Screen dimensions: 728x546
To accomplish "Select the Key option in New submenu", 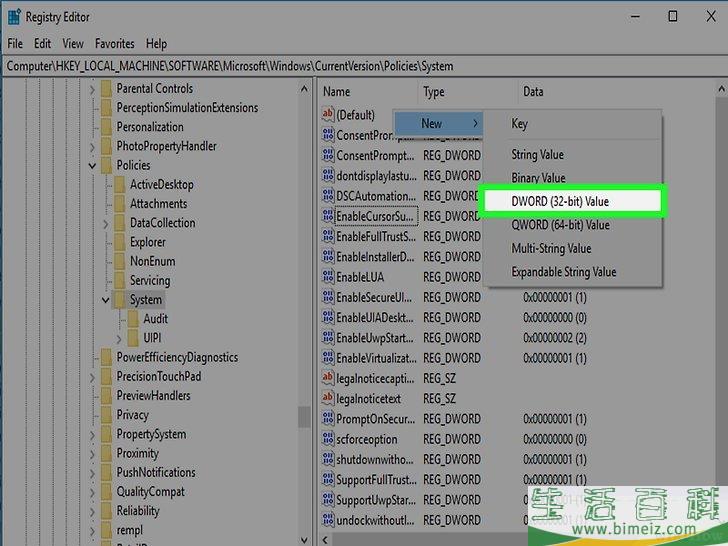I will 520,124.
